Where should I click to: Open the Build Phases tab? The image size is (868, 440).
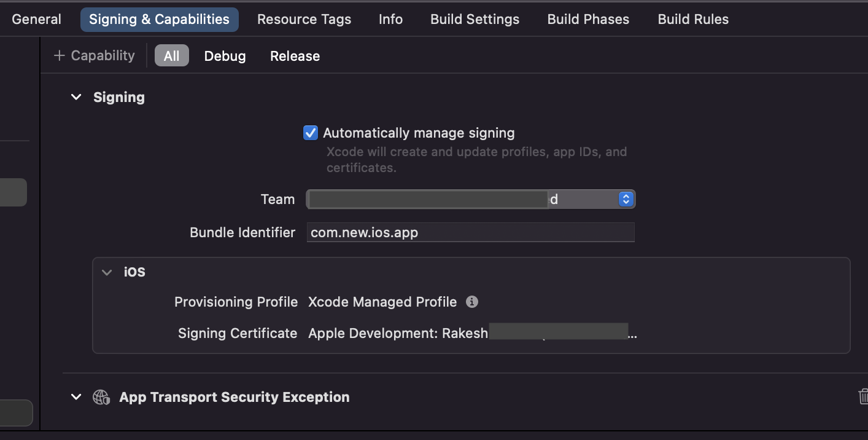(x=588, y=20)
